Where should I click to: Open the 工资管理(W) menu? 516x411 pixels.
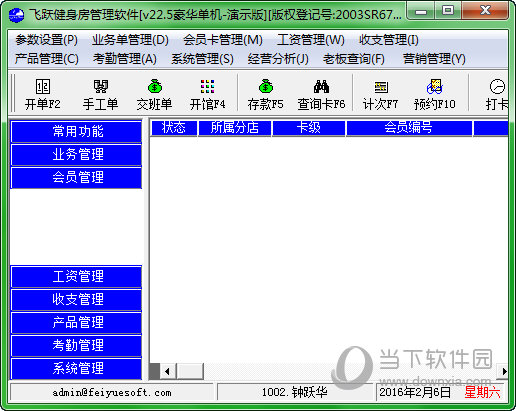(311, 40)
